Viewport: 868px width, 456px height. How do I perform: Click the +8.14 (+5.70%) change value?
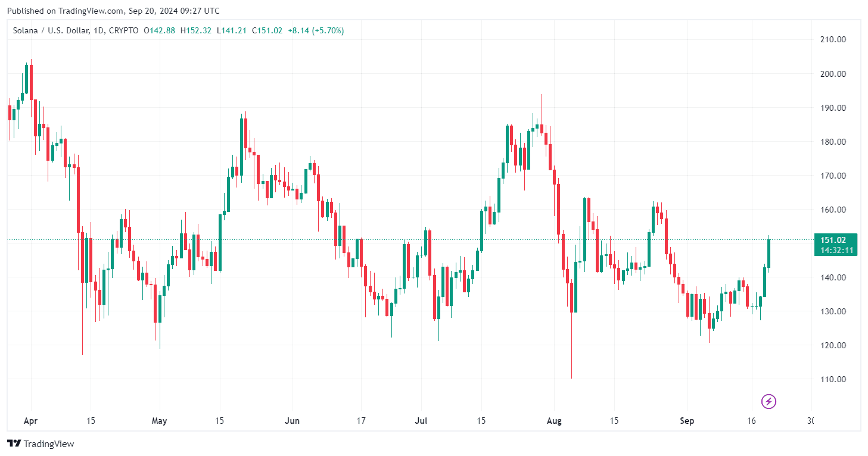[x=315, y=30]
